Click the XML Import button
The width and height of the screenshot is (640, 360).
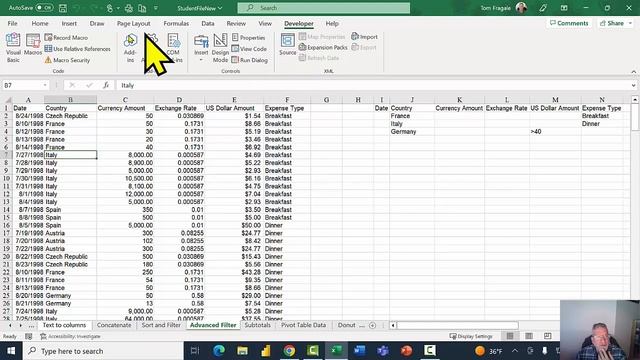pyautogui.click(x=364, y=37)
